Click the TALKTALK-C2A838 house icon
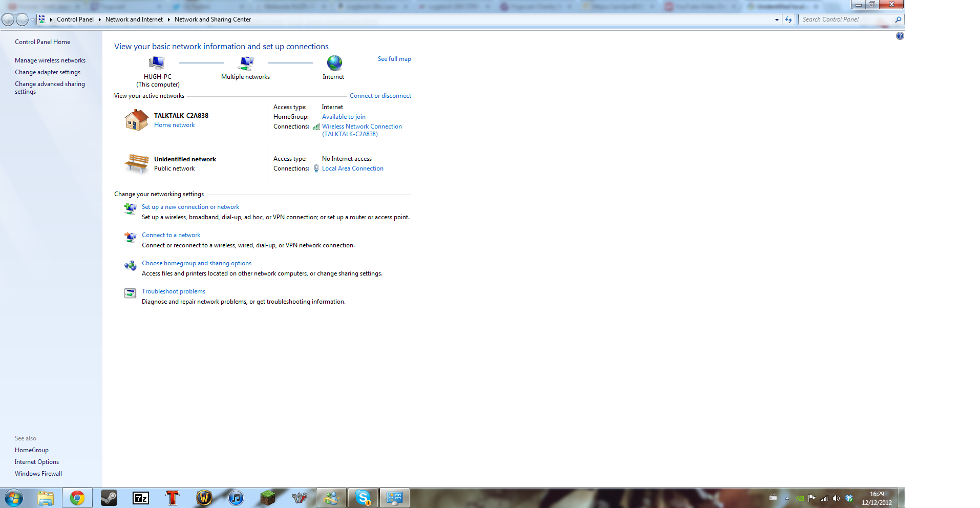The image size is (980, 508). (136, 120)
